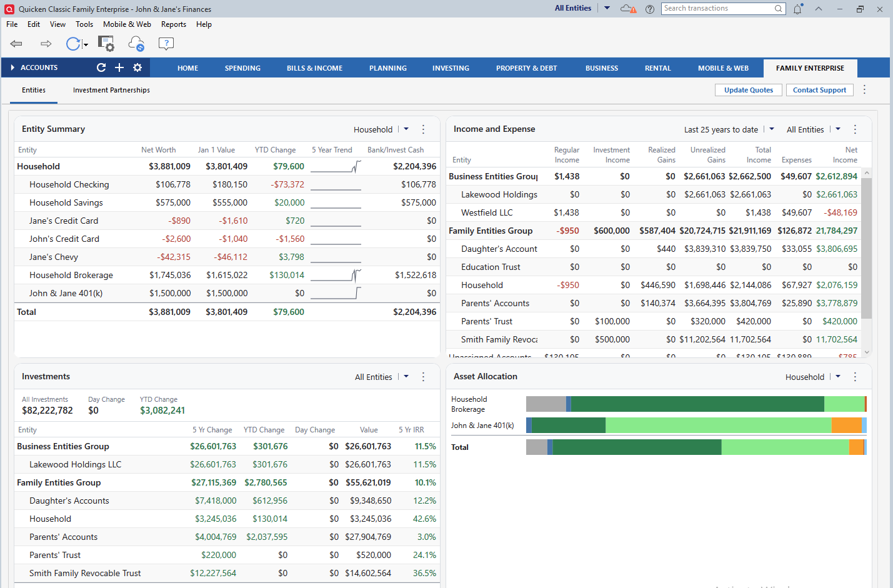Click the YTD Change value $3,082,241

(x=162, y=411)
